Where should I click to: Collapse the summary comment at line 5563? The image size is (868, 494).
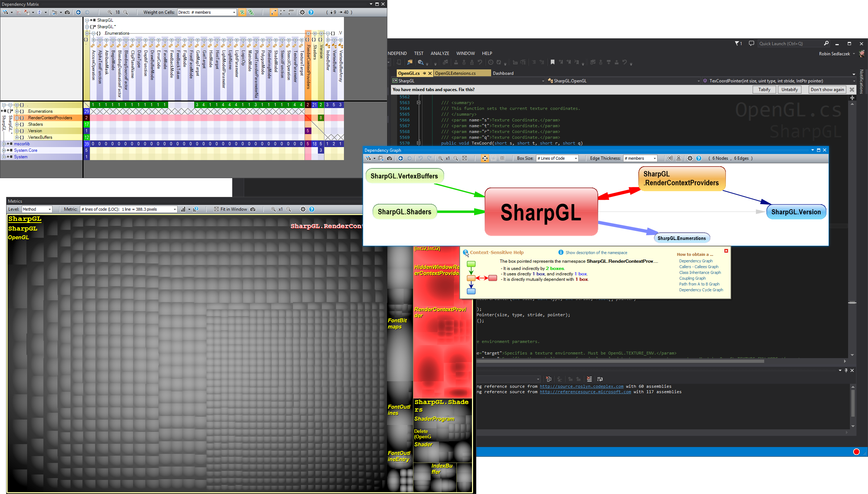418,103
